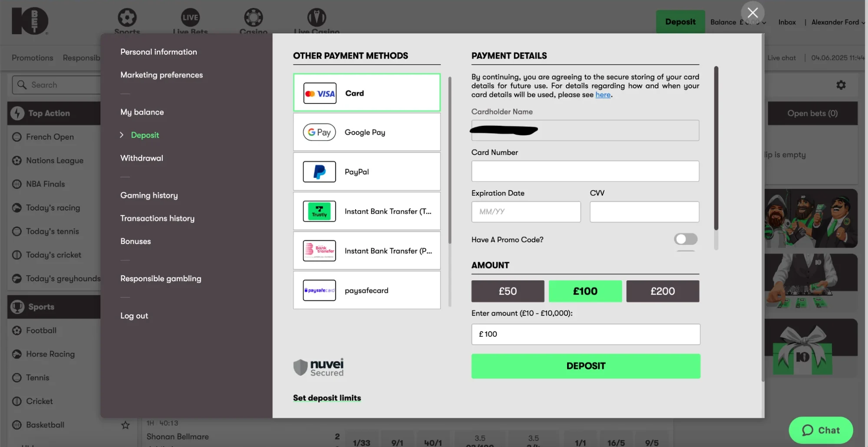868x447 pixels.
Task: Expand the Deposit item chevron in menu
Action: point(122,135)
